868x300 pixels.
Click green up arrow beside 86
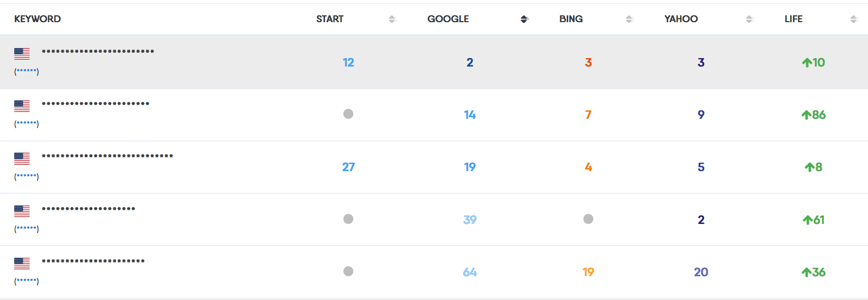[806, 115]
